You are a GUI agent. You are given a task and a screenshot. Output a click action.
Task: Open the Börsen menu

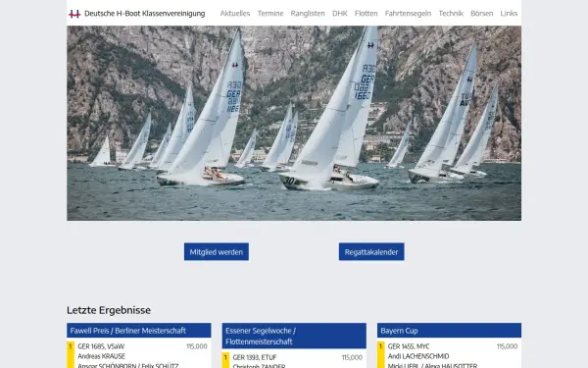coord(482,14)
